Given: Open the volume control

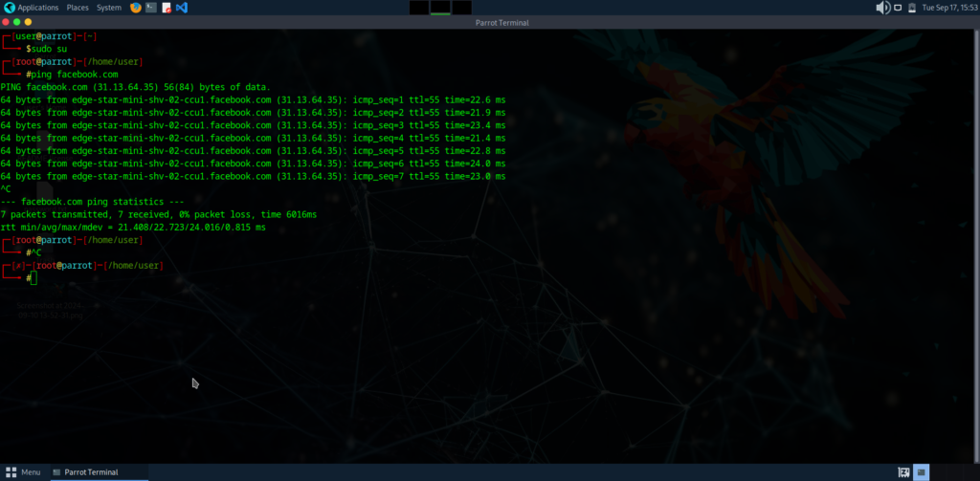Looking at the screenshot, I should point(882,8).
